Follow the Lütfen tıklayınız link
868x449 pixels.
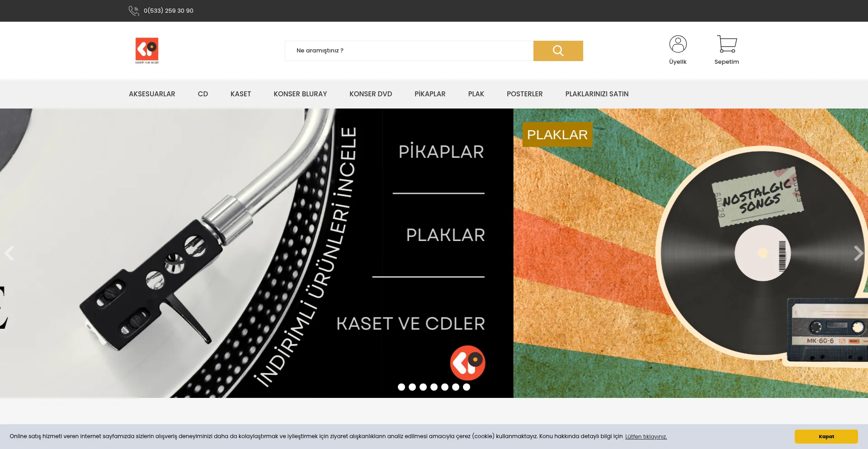click(646, 437)
